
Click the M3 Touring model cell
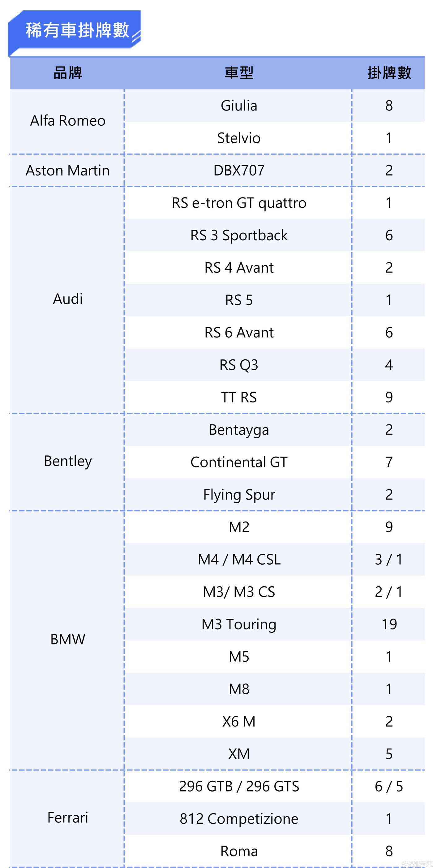[x=239, y=624]
